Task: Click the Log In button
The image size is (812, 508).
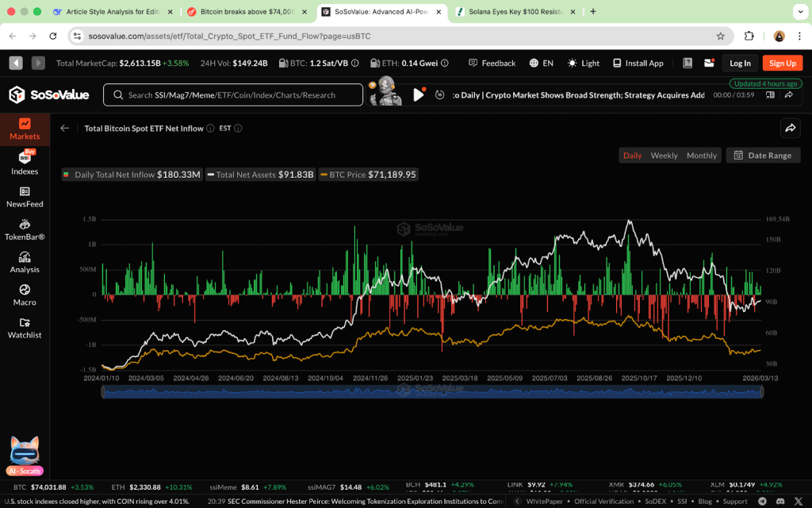Action: [740, 63]
